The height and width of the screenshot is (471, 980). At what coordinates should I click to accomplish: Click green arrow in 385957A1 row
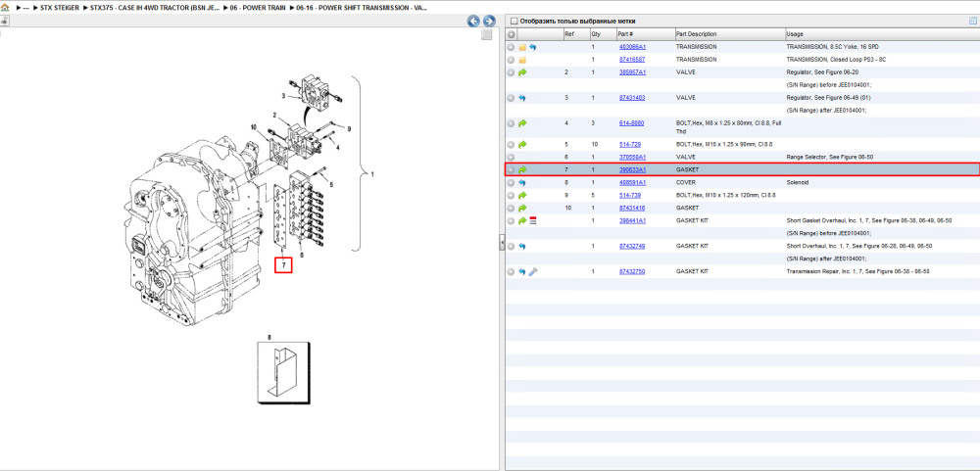[522, 72]
